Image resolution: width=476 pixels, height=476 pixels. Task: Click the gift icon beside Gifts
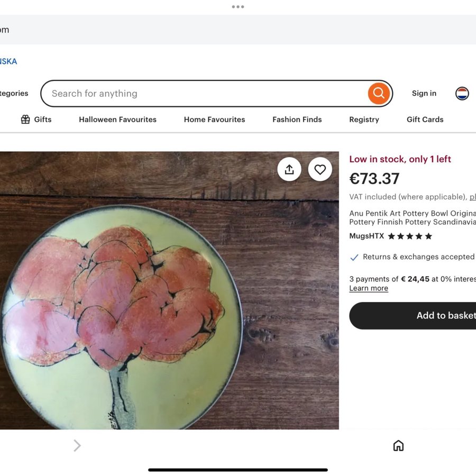coord(25,120)
